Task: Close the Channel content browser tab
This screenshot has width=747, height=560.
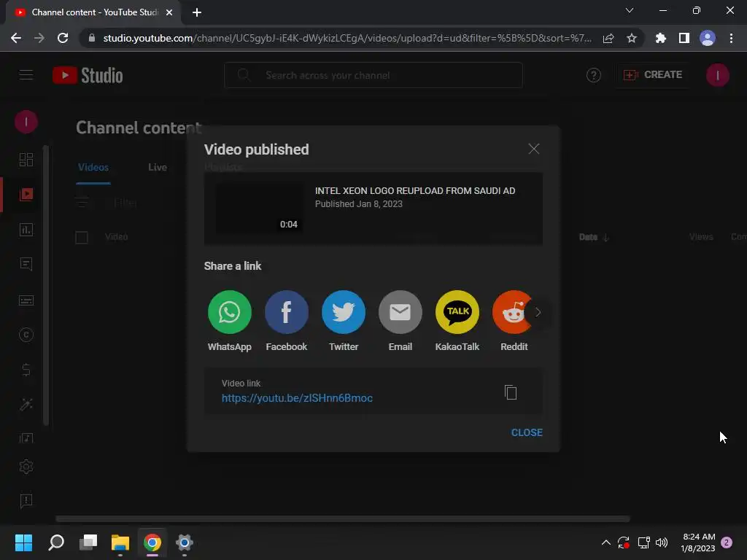Action: pyautogui.click(x=169, y=12)
